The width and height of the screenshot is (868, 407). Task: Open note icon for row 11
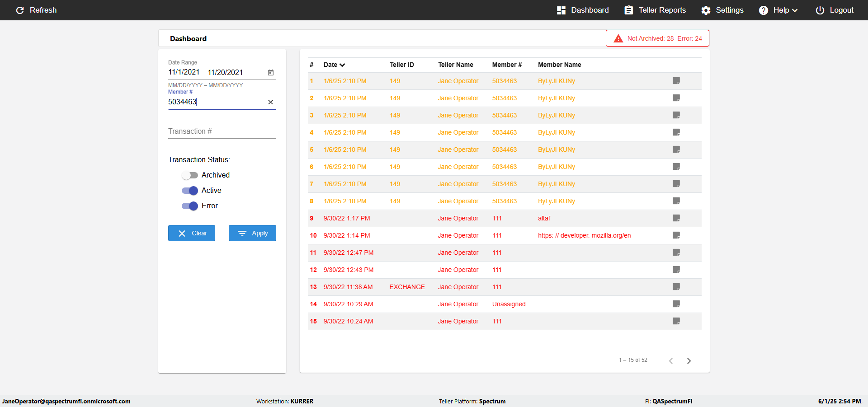coord(676,253)
